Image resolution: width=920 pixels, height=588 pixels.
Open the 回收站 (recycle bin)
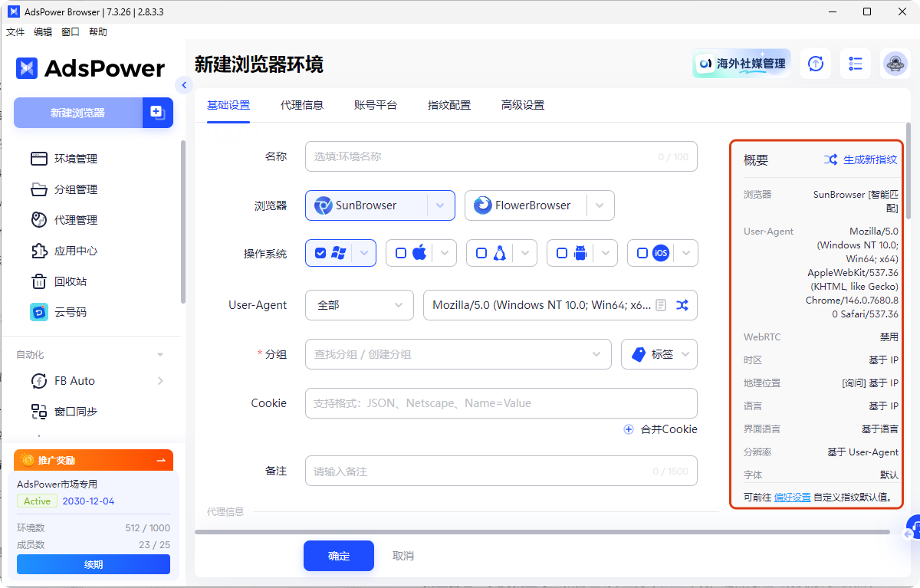click(x=67, y=281)
